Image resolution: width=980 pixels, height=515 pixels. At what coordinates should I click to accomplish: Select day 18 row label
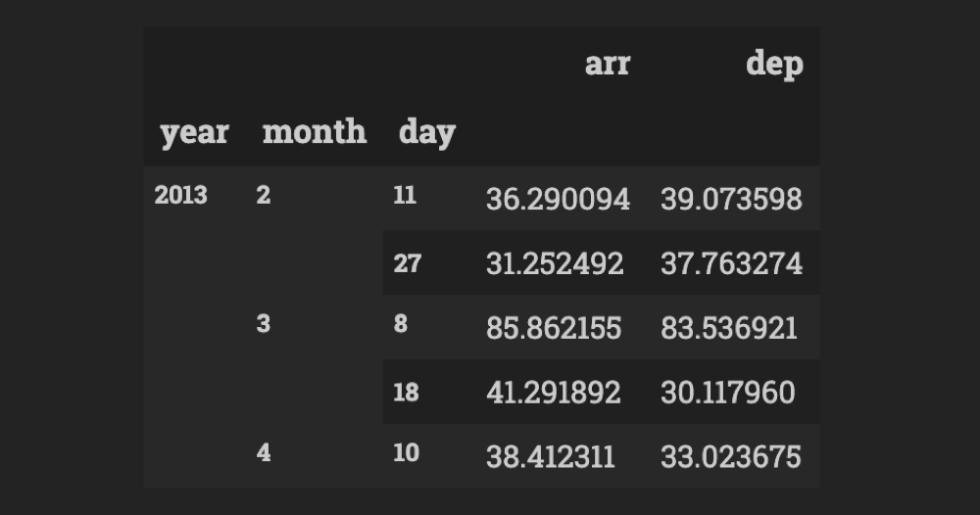pos(406,392)
